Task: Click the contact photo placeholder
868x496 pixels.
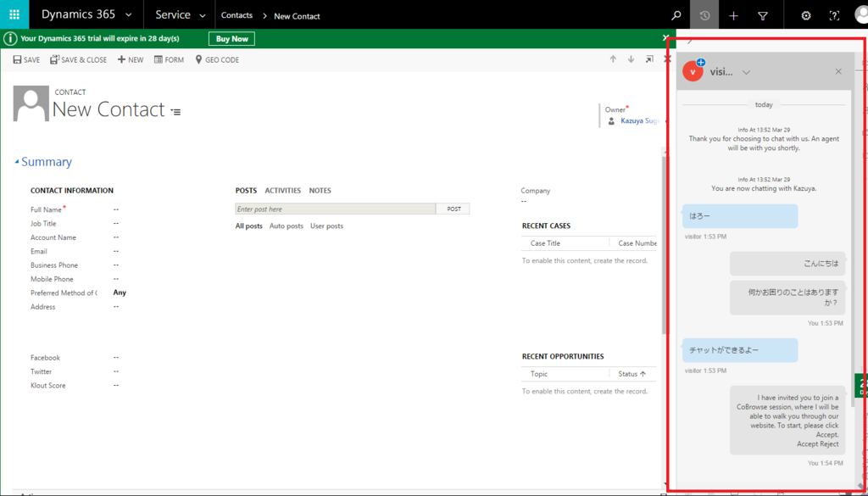Action: [x=31, y=103]
